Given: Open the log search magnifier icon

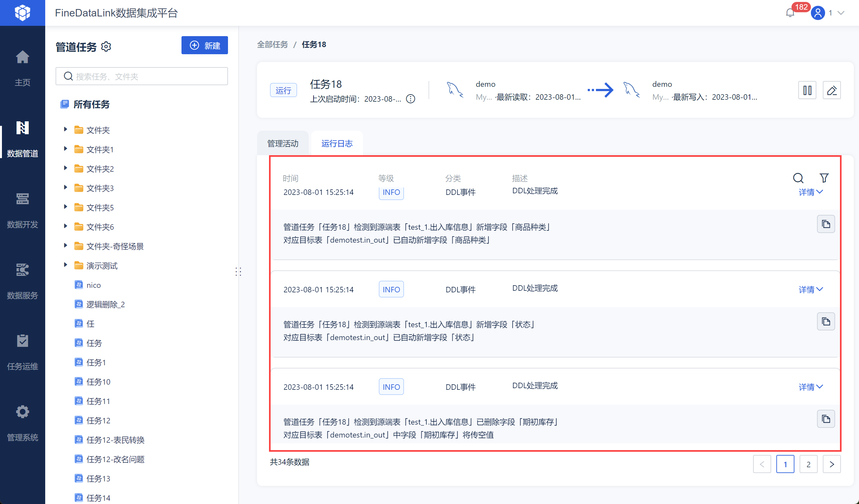Looking at the screenshot, I should pos(798,178).
